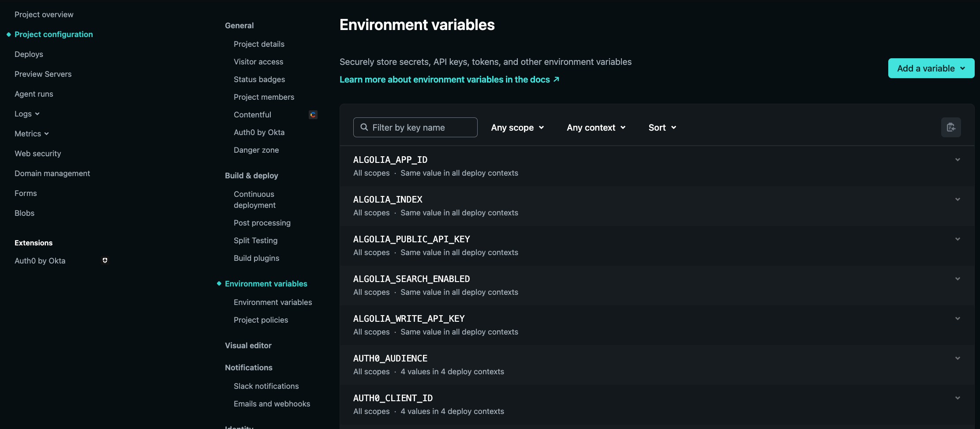The image size is (980, 429).
Task: Open the Any scope dropdown
Action: [517, 127]
